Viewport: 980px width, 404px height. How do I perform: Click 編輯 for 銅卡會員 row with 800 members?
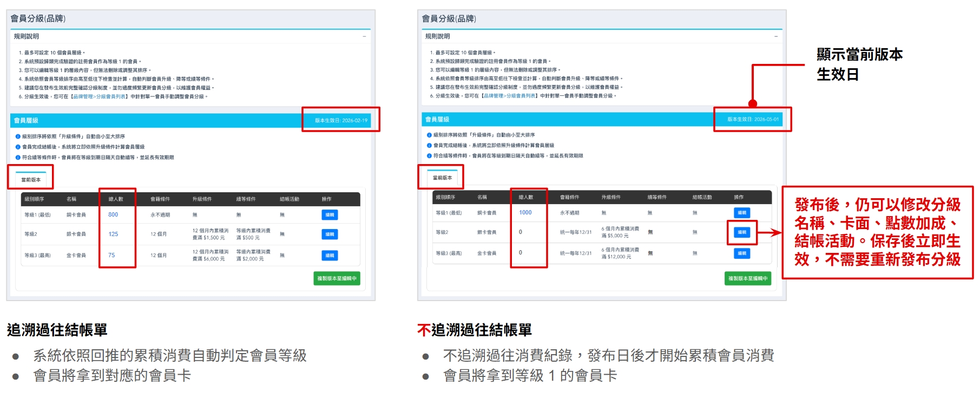[330, 215]
